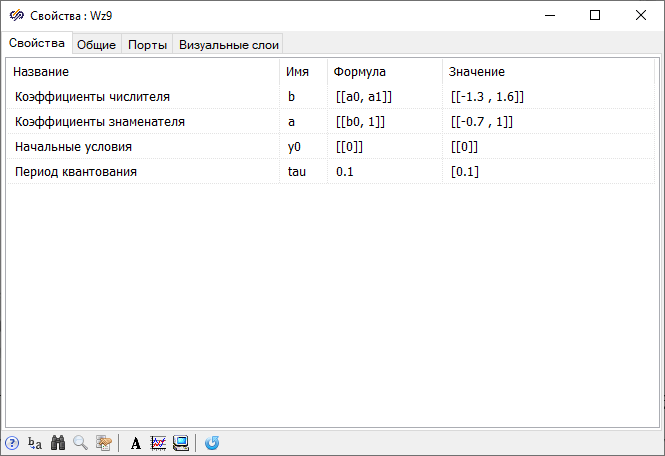The image size is (665, 456).
Task: Select the Коэффициенты знаменателя row name
Action: click(100, 122)
